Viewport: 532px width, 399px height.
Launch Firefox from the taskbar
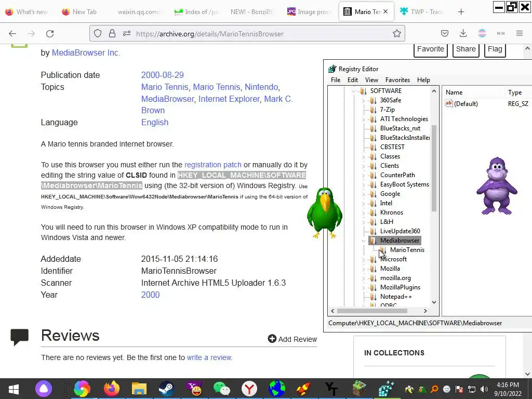112,389
